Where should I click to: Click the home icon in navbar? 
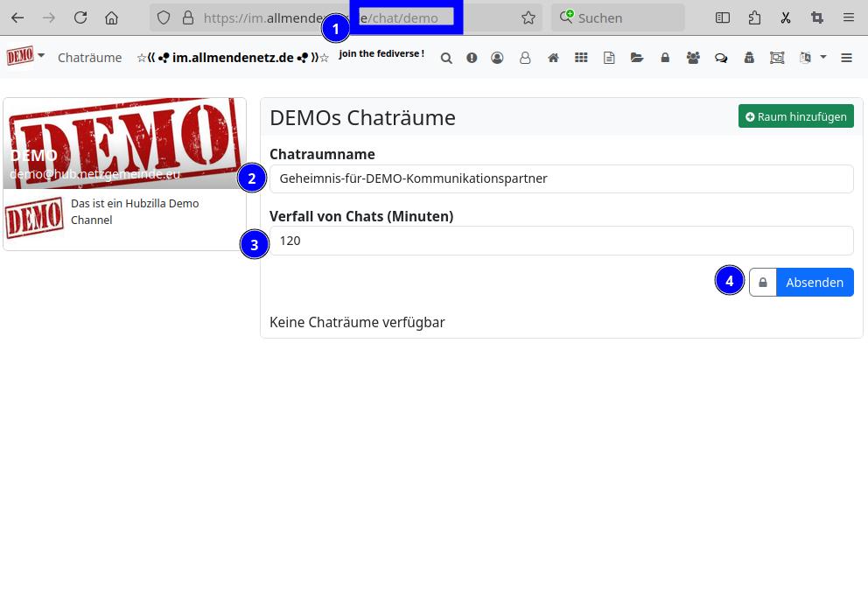point(553,58)
